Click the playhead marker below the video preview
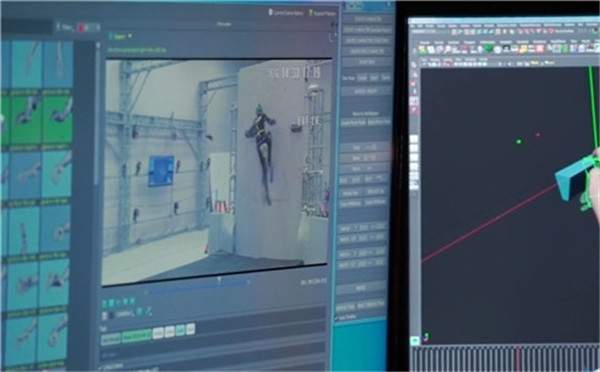Screen dimensions: 600x372 (x=219, y=280)
